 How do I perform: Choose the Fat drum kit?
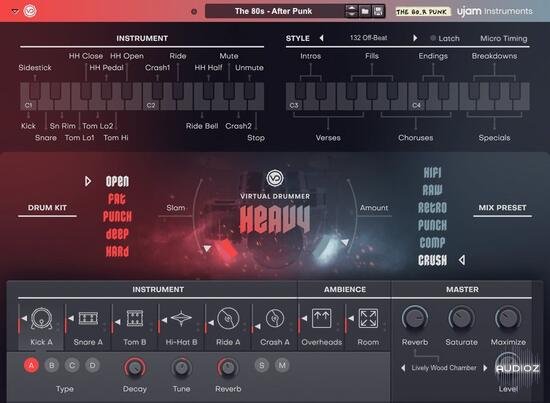point(116,199)
